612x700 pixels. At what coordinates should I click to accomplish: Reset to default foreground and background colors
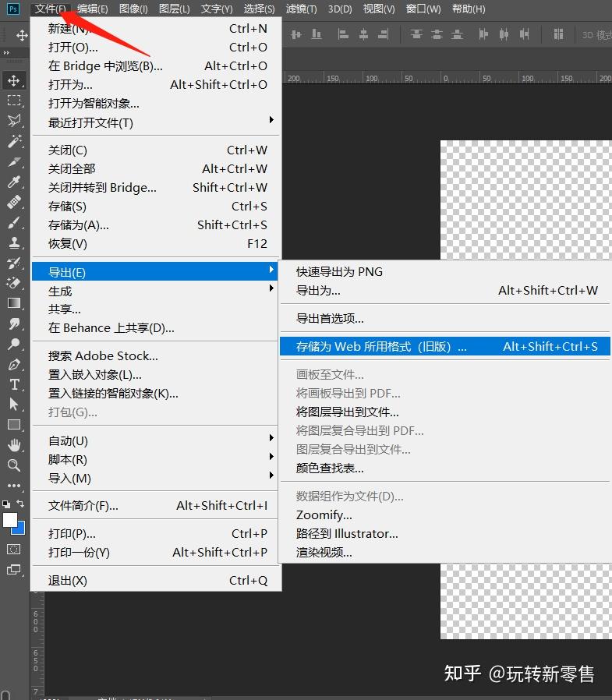pyautogui.click(x=6, y=504)
